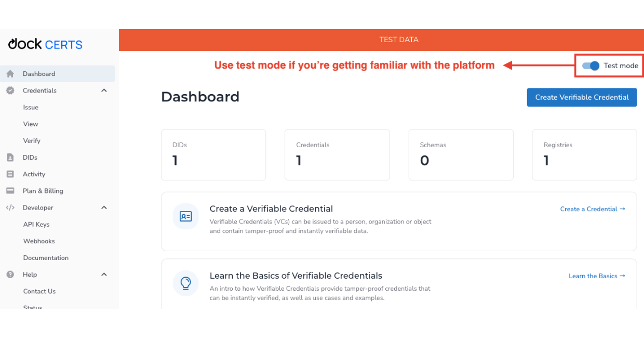Click the Dashboard home icon
The height and width of the screenshot is (338, 644).
click(10, 74)
